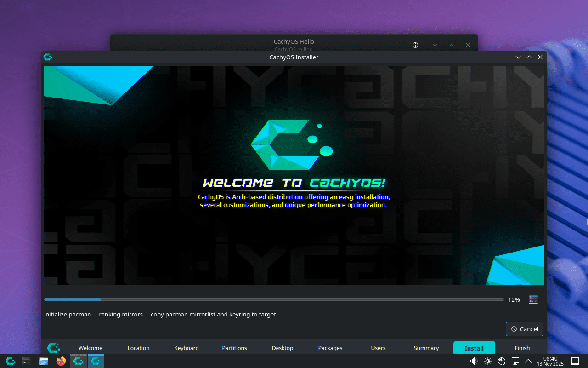The image size is (588, 368).
Task: Click the brightness tray icon
Action: coord(487,361)
